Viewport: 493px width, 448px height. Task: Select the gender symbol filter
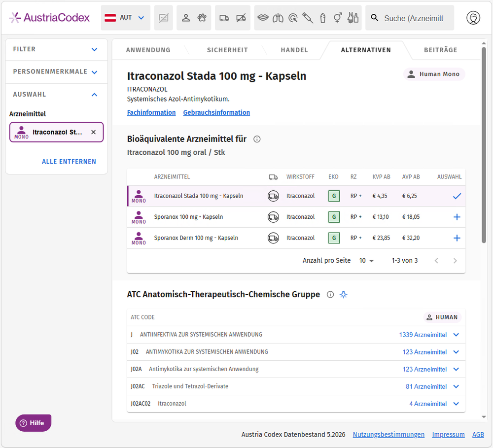[338, 18]
